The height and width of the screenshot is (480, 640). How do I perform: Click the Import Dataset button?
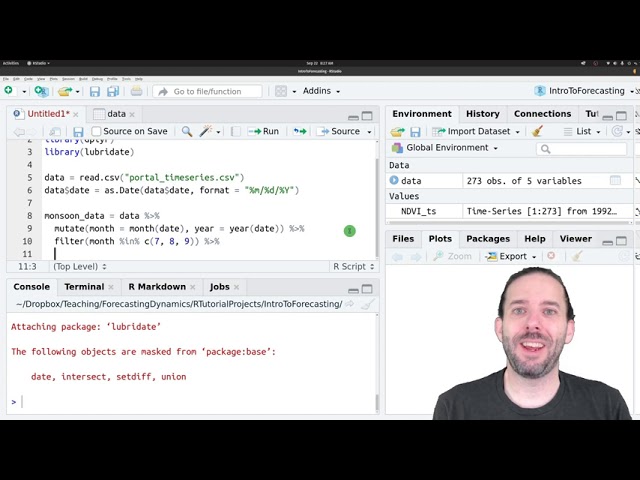click(476, 131)
